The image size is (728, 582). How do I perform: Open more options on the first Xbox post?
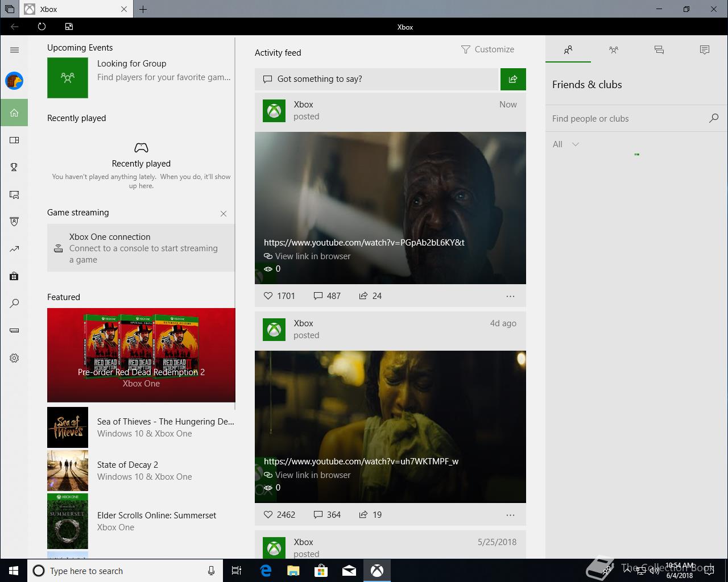[510, 296]
